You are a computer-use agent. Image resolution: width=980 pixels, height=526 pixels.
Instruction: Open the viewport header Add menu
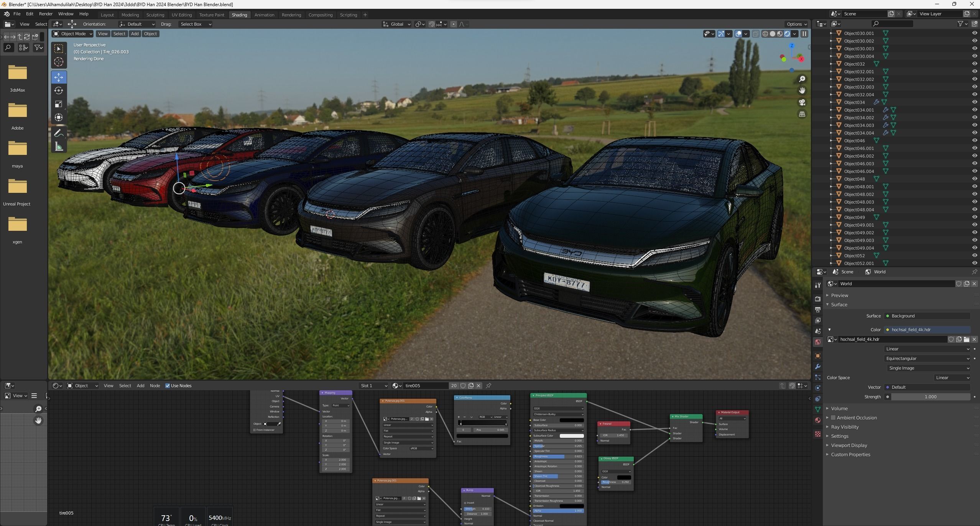click(x=135, y=34)
